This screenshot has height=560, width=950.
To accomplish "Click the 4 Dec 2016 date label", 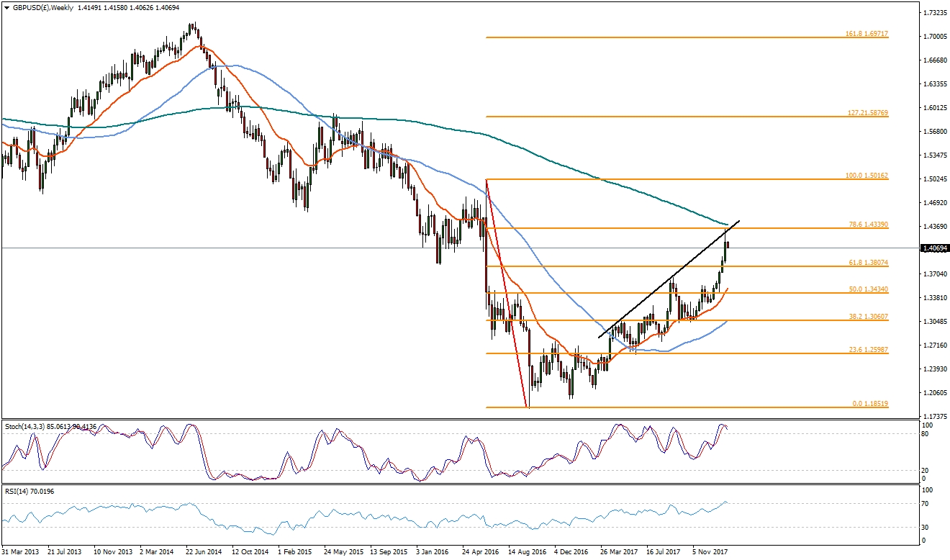I will [x=573, y=553].
